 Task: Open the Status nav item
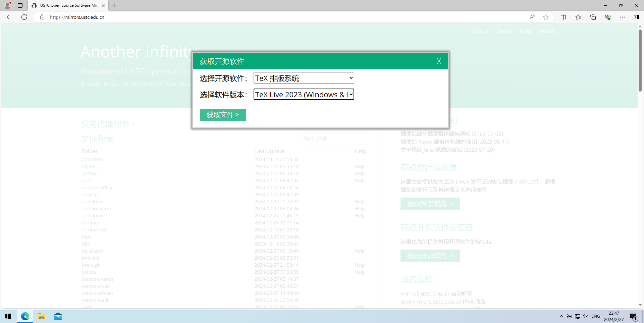[x=481, y=31]
